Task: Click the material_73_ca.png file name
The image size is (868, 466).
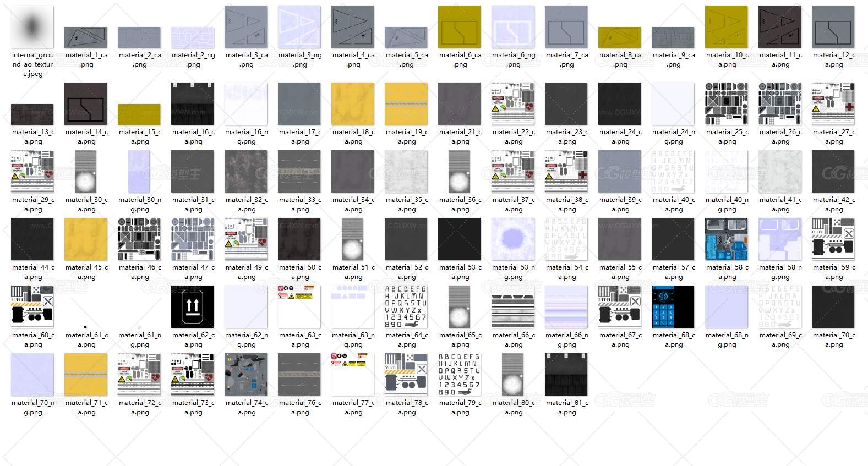Action: 193,407
